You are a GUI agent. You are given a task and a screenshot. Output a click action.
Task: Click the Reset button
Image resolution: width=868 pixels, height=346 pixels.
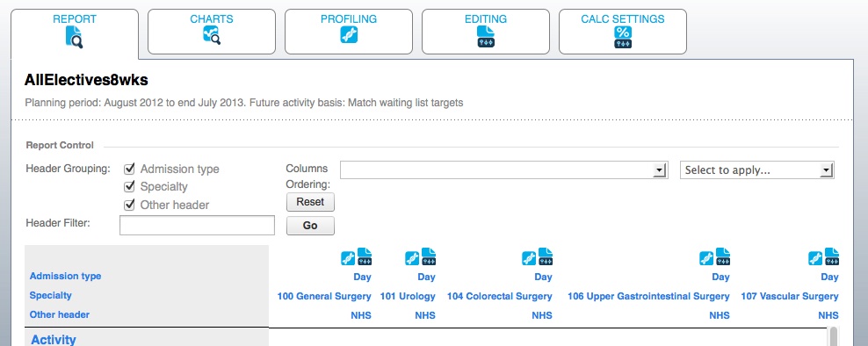pyautogui.click(x=310, y=202)
